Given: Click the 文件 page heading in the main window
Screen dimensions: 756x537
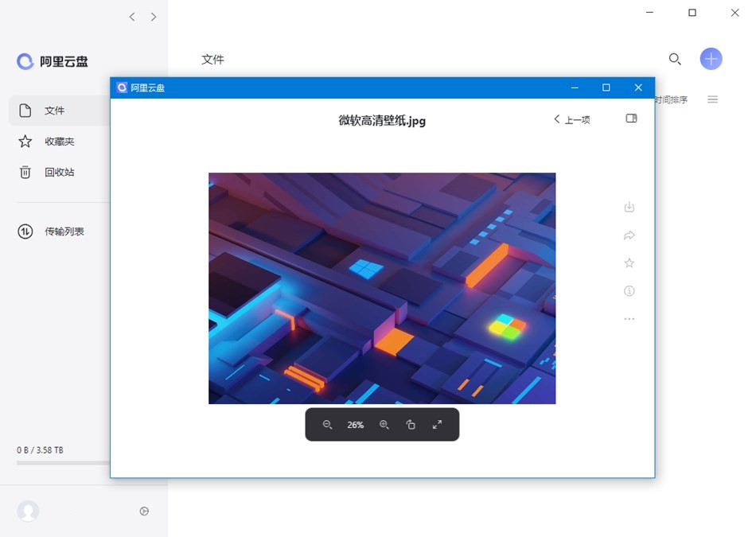Looking at the screenshot, I should tap(212, 60).
